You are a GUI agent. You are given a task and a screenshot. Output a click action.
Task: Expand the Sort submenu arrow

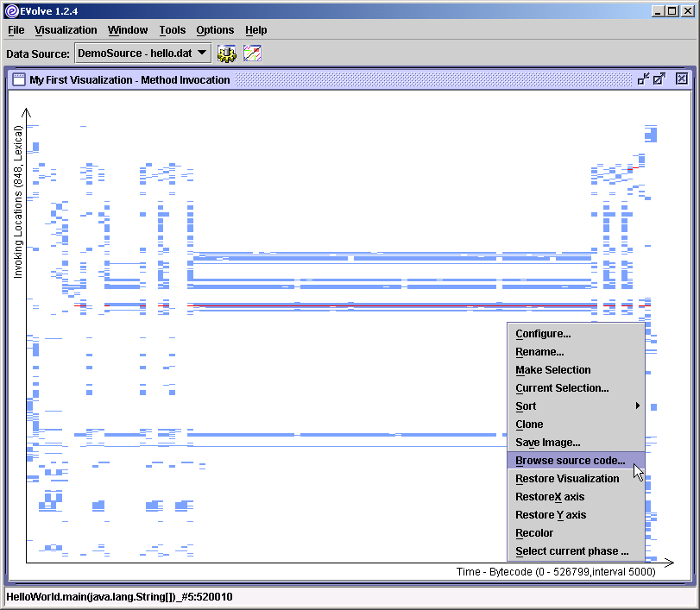pyautogui.click(x=638, y=406)
